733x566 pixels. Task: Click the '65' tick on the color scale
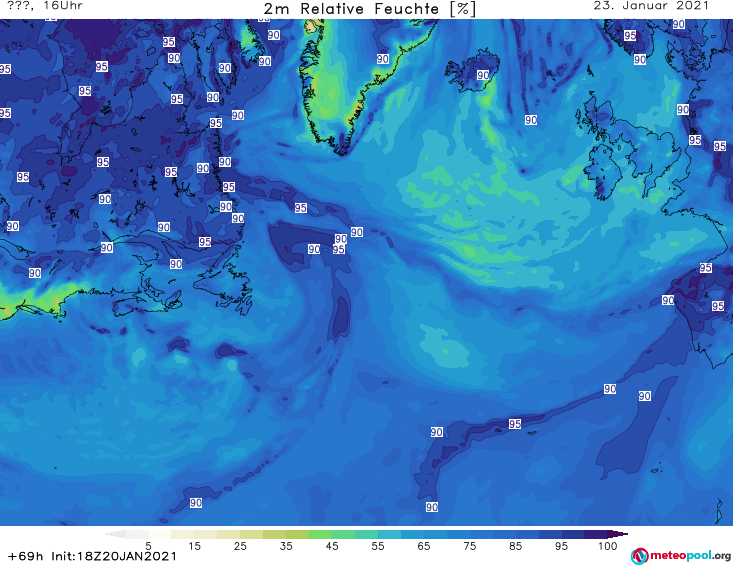(424, 546)
